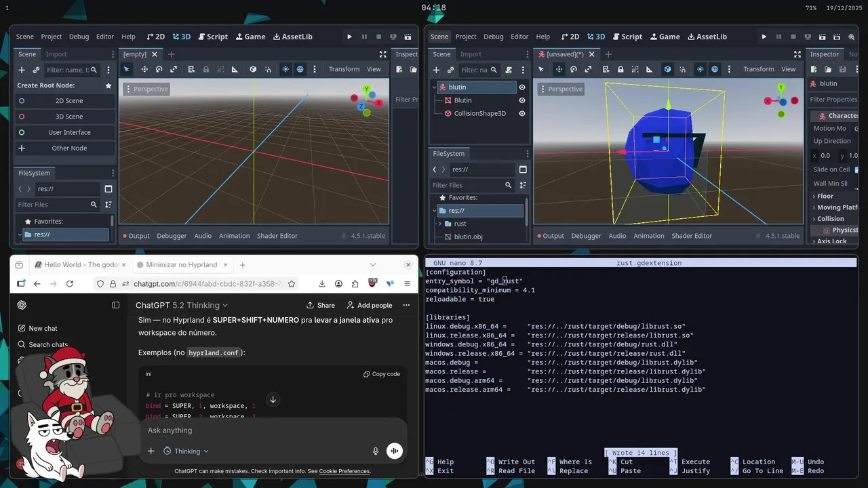Click sort files icon in left Godot FileSystem dock
Viewport: 868px width, 488px height.
point(108,205)
